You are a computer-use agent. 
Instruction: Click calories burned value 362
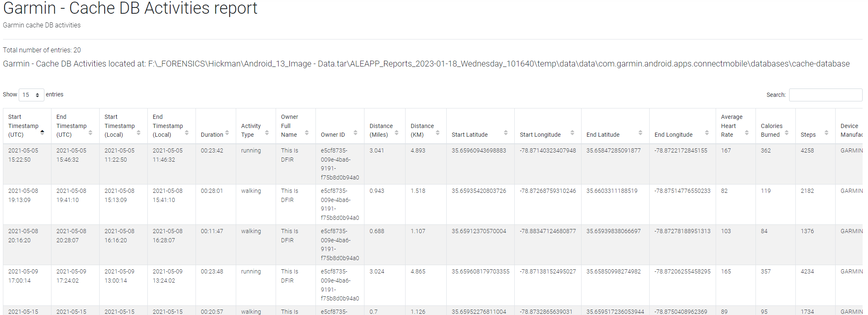tap(765, 150)
